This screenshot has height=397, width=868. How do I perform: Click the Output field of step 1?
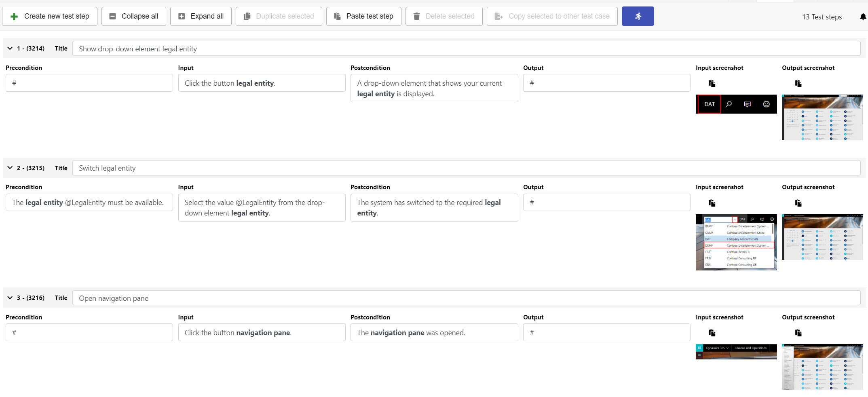[606, 83]
